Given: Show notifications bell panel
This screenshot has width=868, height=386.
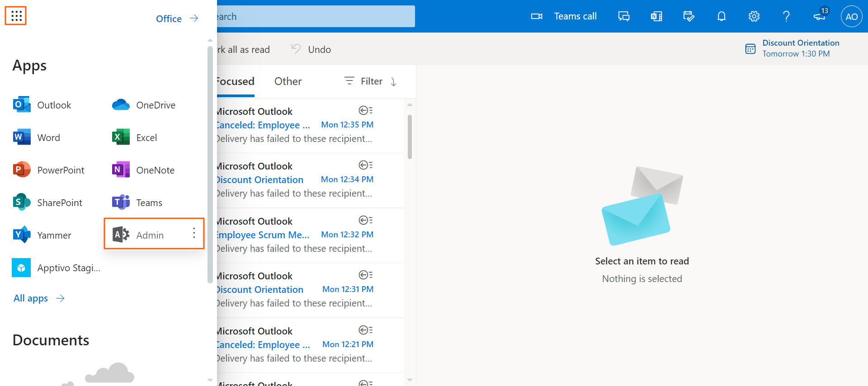Looking at the screenshot, I should click(x=721, y=17).
